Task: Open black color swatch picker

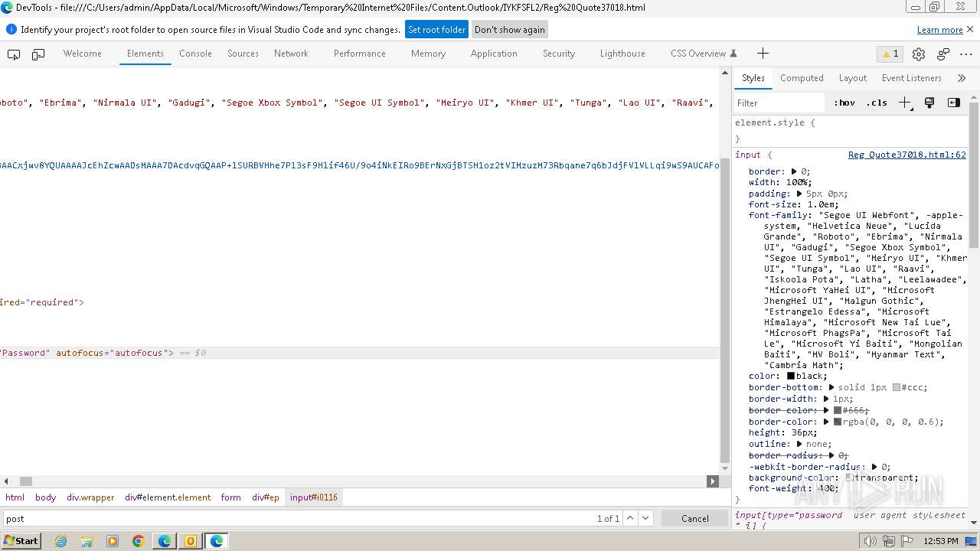Action: tap(791, 376)
